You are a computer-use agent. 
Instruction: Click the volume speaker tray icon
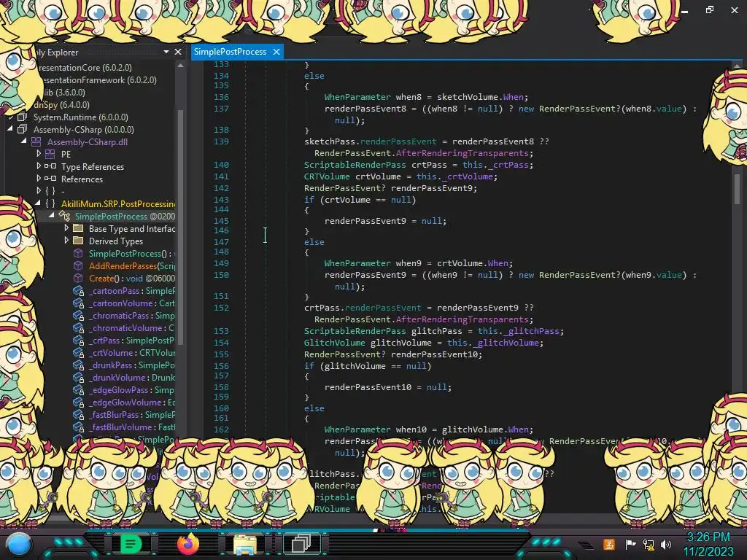click(x=666, y=544)
